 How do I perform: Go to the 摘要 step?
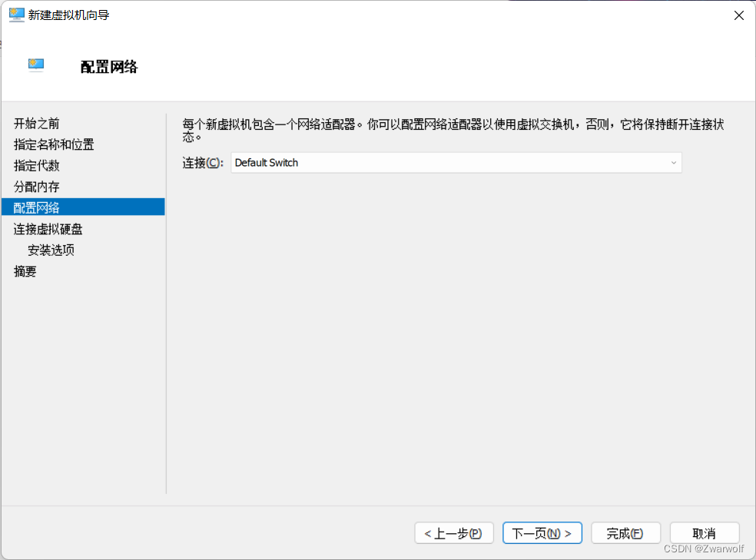[x=25, y=271]
